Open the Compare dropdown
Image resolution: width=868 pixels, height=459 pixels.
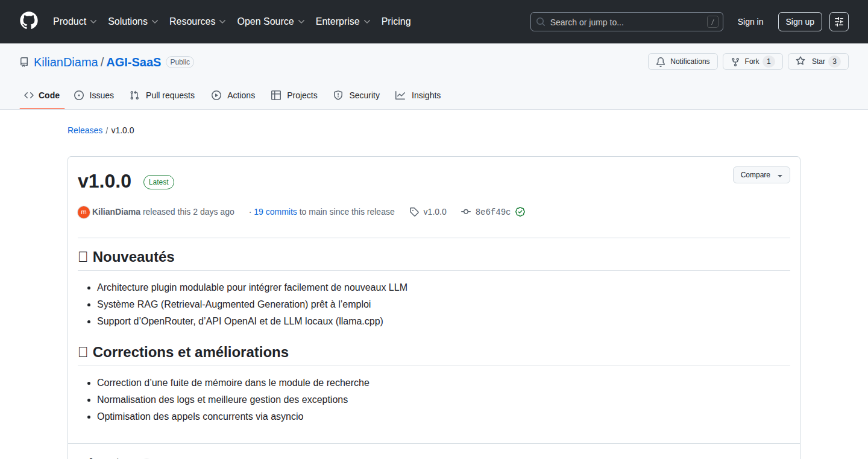point(761,175)
